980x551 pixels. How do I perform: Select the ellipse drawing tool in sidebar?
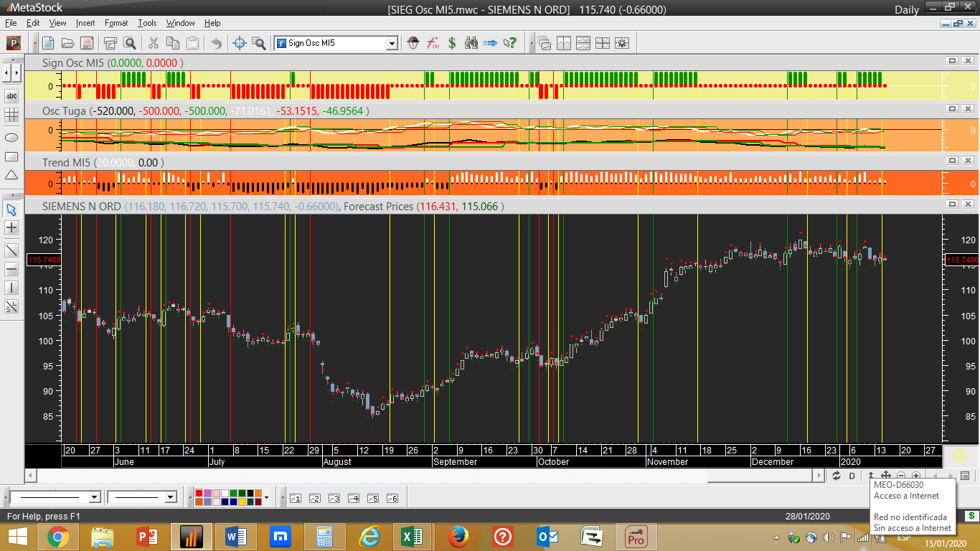pos(11,137)
